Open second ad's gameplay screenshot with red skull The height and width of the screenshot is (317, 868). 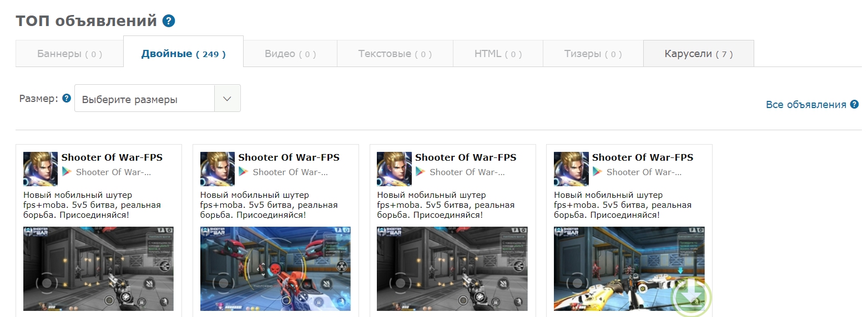pyautogui.click(x=275, y=268)
